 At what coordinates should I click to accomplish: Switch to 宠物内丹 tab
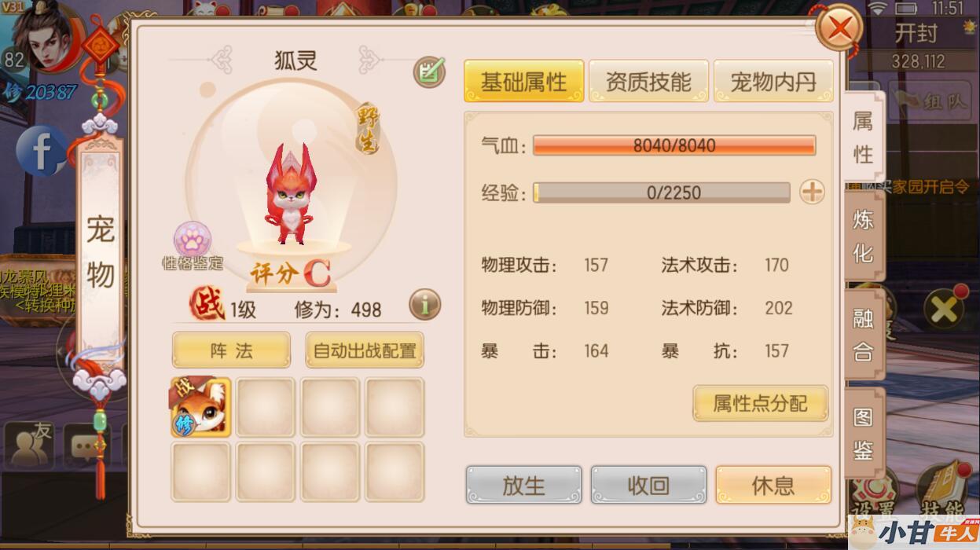[x=773, y=82]
